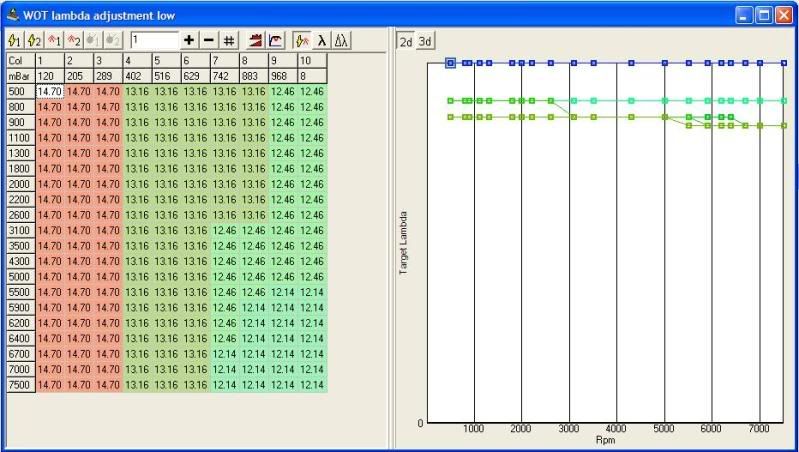799x452 pixels.
Task: Toggle the lambda symbol display mode
Action: [321, 40]
